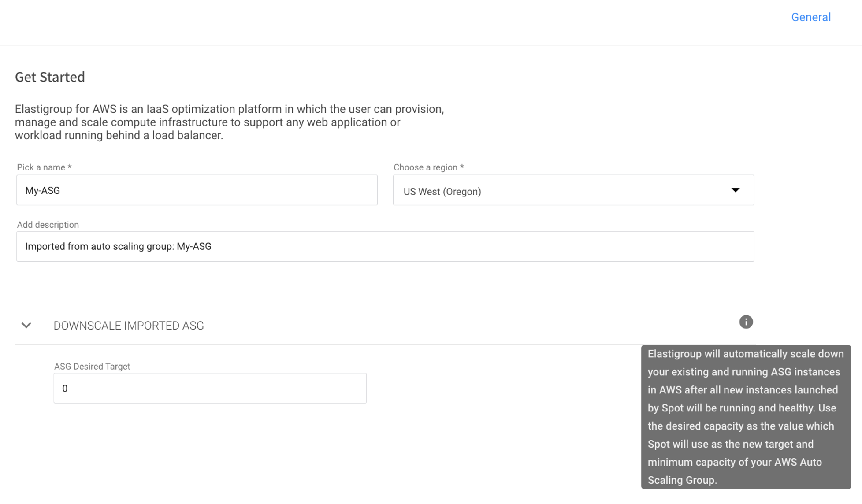
Task: Click the Elastigroup for AWS description paragraph
Action: 229,122
